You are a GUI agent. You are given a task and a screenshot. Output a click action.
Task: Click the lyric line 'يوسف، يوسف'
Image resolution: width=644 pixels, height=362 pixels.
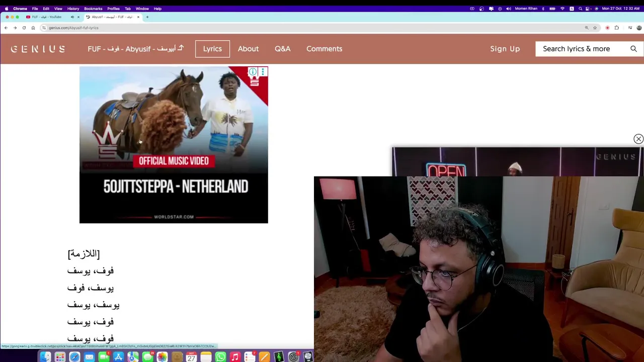coord(94,305)
